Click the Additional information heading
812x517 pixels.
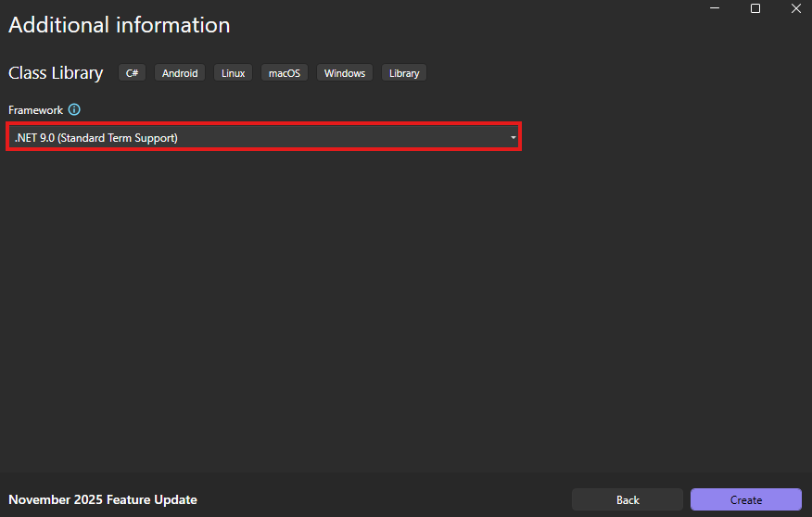click(119, 25)
